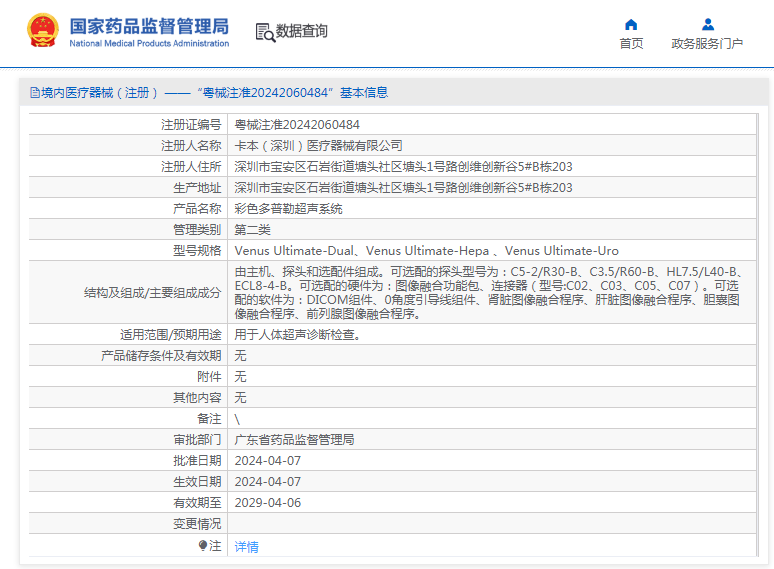Viewport: 774px width, 569px height.
Task: Click the 备注 label
Action: click(209, 419)
